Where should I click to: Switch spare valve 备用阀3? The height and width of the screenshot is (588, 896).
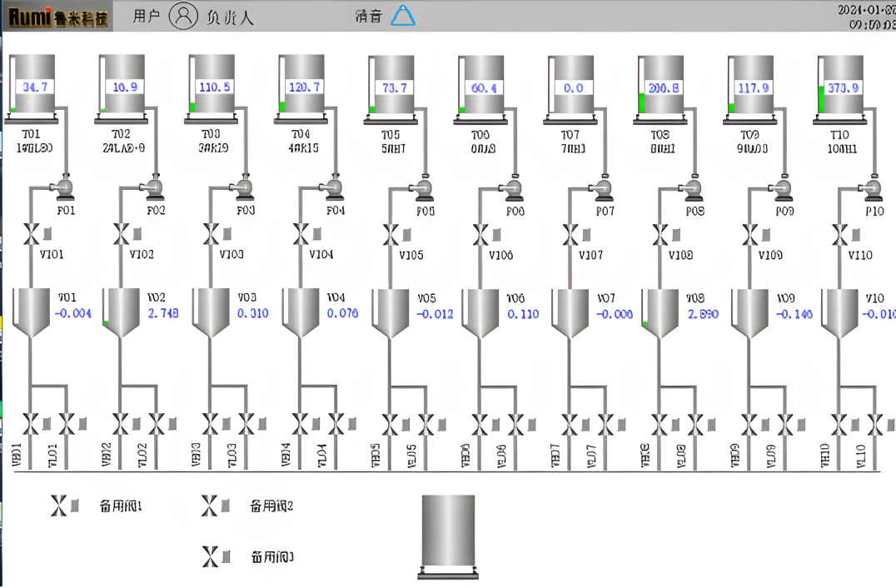pyautogui.click(x=211, y=556)
